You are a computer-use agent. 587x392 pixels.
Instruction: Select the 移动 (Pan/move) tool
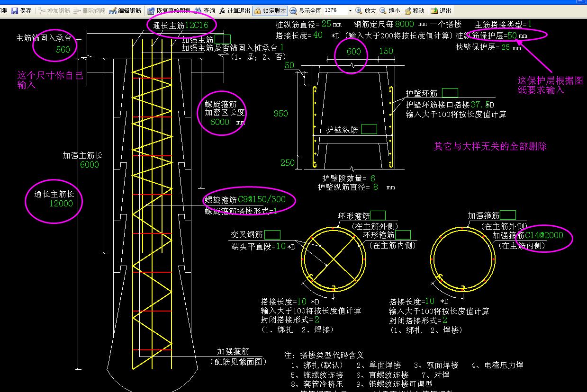[x=414, y=10]
